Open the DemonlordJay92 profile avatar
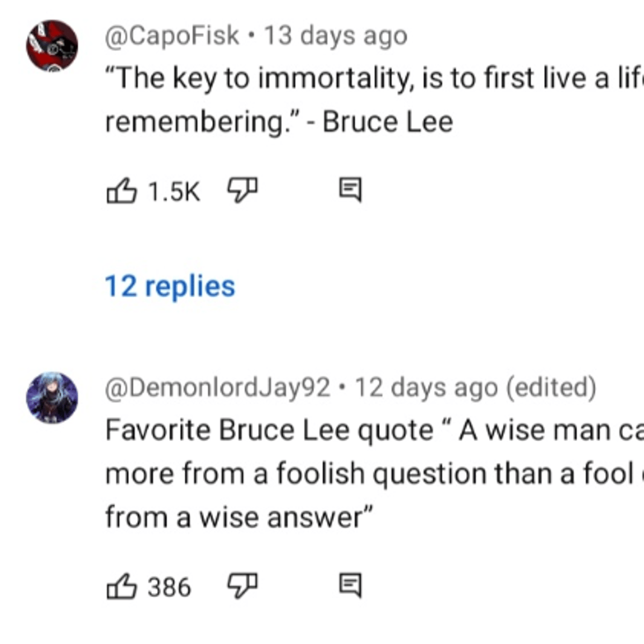Viewport: 644px width, 644px height. point(52,398)
